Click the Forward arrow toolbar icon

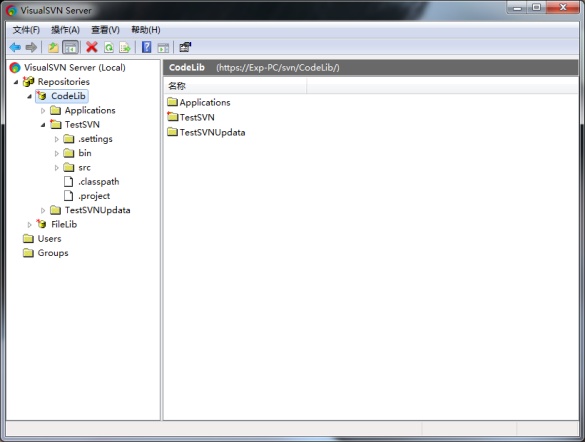31,47
